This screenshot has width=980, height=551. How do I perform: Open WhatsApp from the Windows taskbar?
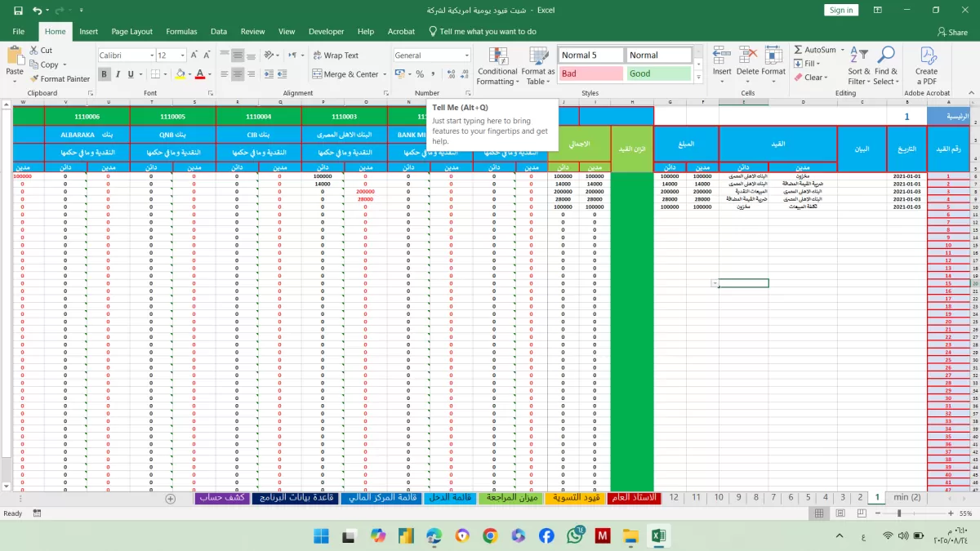click(575, 535)
